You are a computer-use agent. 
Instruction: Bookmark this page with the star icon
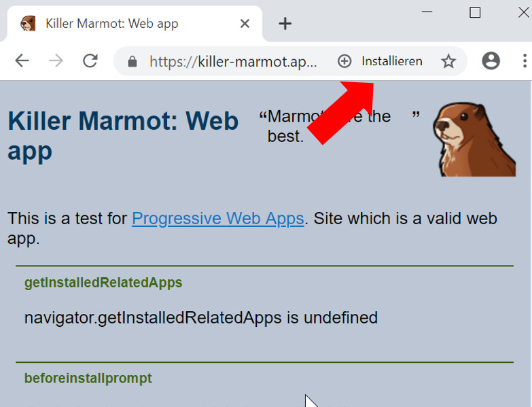[448, 61]
